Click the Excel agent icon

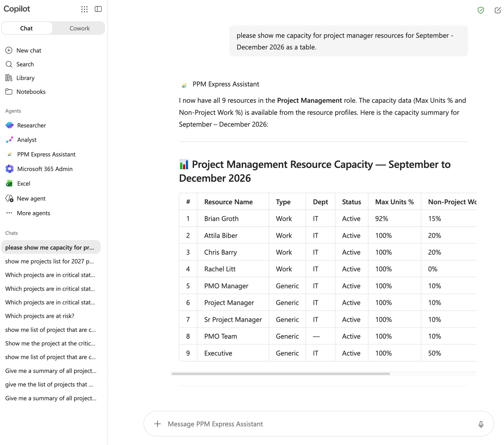pos(9,183)
